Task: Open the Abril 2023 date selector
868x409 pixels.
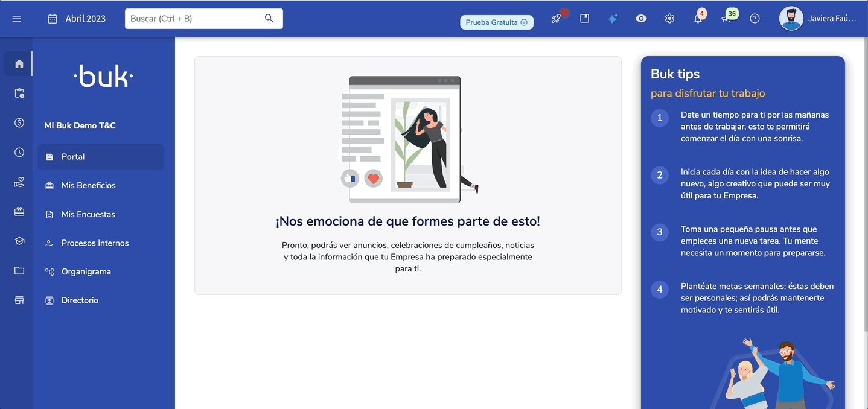Action: pos(77,18)
